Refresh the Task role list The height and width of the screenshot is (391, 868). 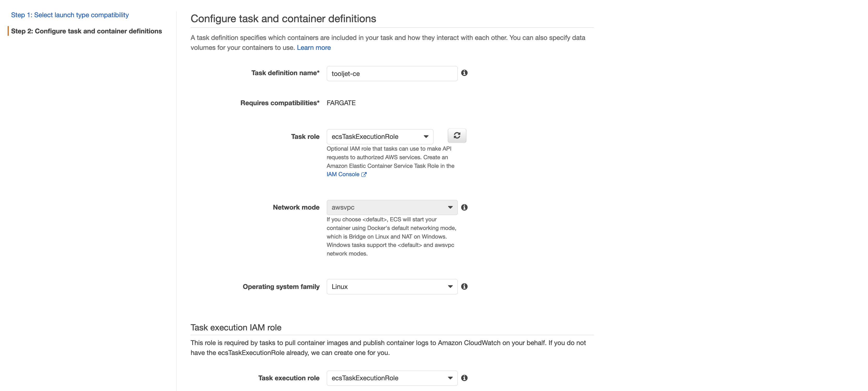[x=457, y=135]
